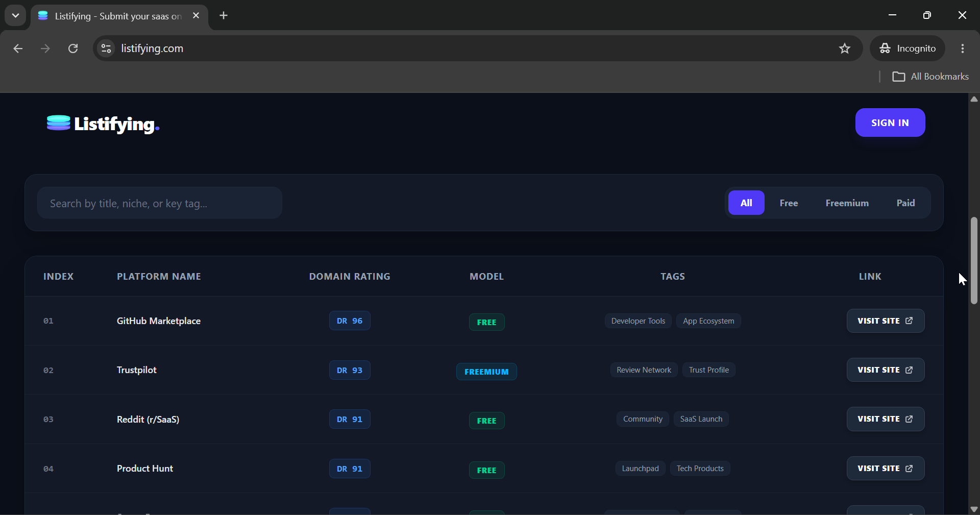Click the Trustpilot platform name
Image resolution: width=980 pixels, height=515 pixels.
pos(137,370)
